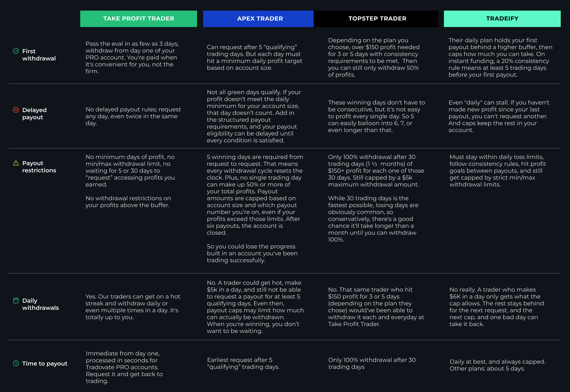Click the First withdrawal row label
This screenshot has height=392, width=570.
pyautogui.click(x=39, y=55)
